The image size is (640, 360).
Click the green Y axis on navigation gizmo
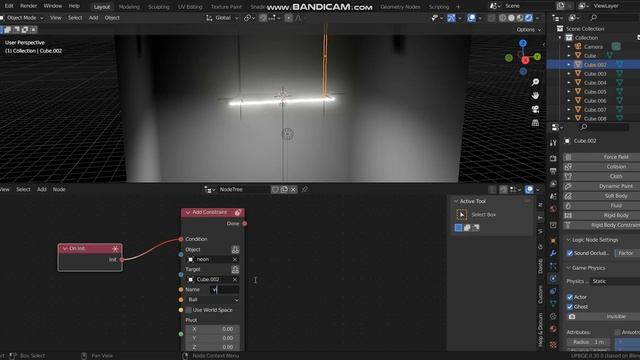point(537,57)
